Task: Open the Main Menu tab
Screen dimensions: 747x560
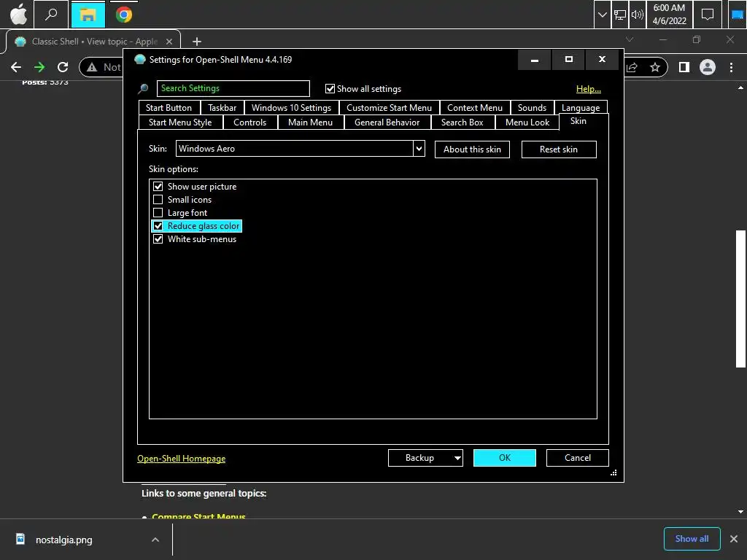Action: tap(310, 122)
